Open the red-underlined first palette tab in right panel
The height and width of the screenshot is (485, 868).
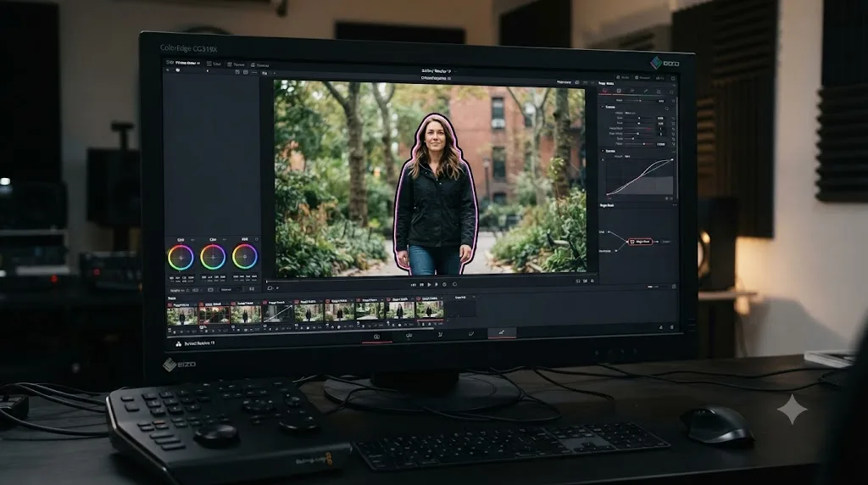[605, 91]
